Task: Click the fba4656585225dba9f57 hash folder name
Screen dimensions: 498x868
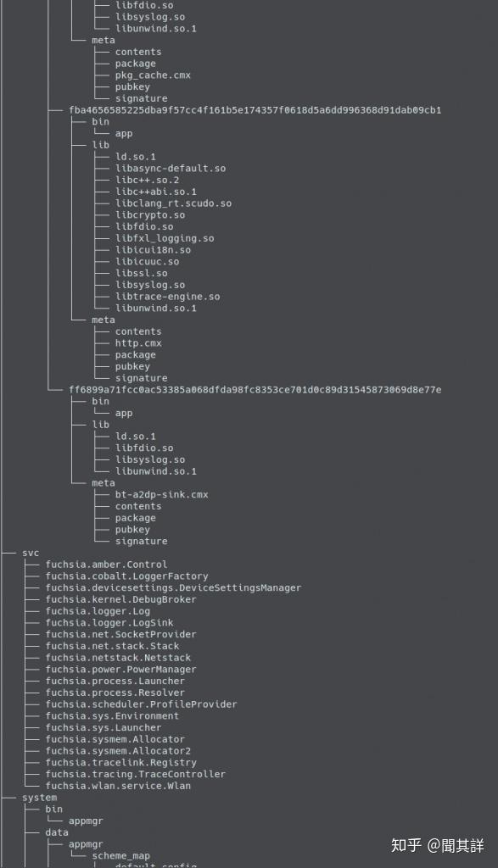Action: [x=255, y=110]
